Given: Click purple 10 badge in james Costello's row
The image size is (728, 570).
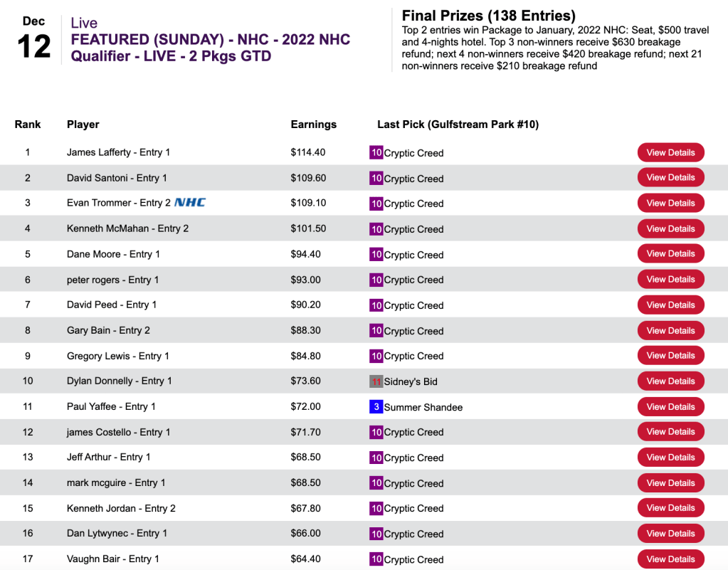Looking at the screenshot, I should pyautogui.click(x=376, y=432).
